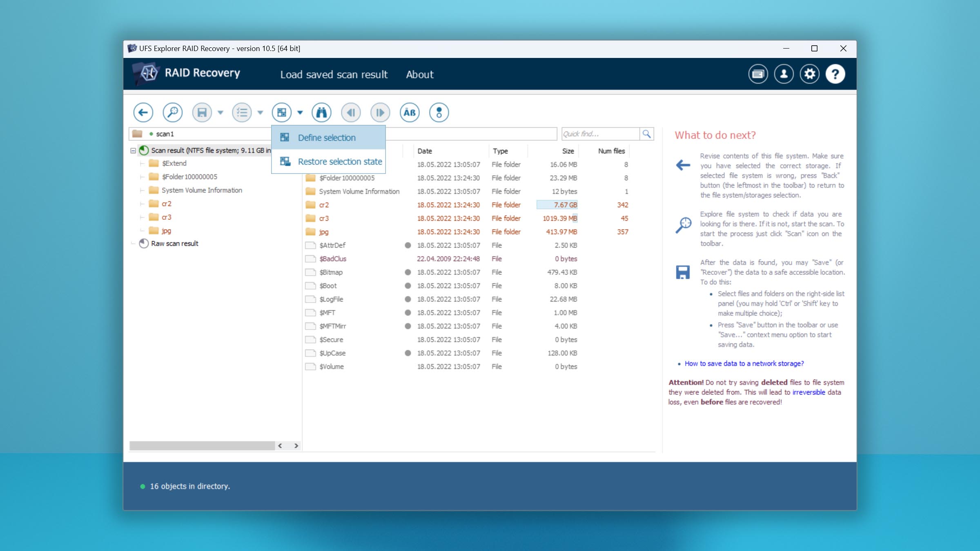Viewport: 980px width, 551px height.
Task: Click the Scan result green disk icon
Action: coord(144,150)
